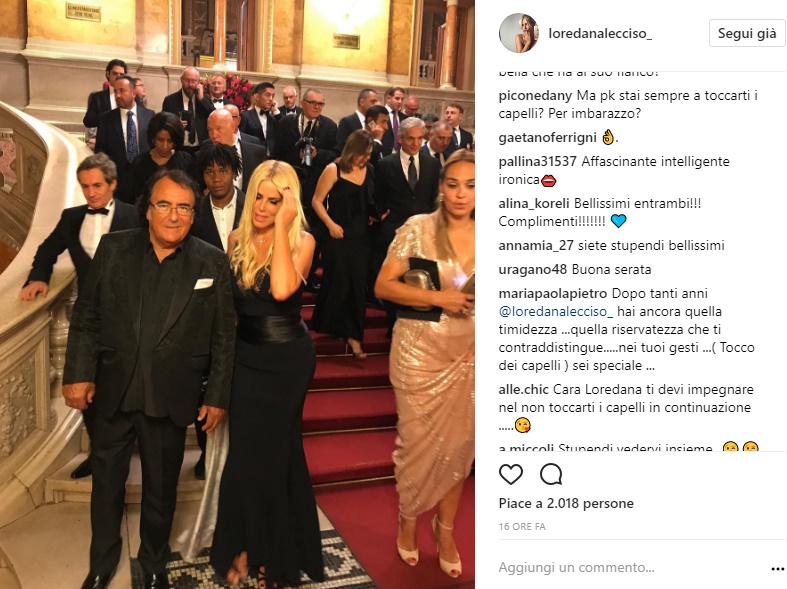Open comments with the speech bubble icon
This screenshot has height=589, width=787.
[x=551, y=474]
